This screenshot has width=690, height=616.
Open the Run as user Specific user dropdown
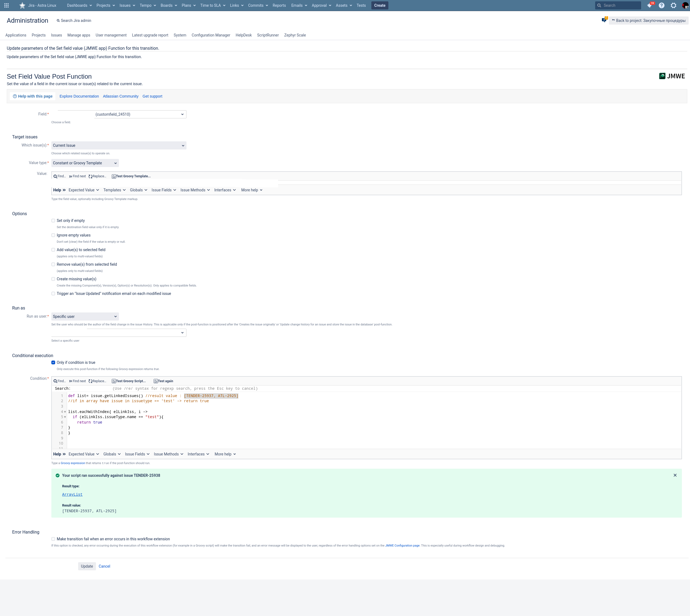point(85,317)
